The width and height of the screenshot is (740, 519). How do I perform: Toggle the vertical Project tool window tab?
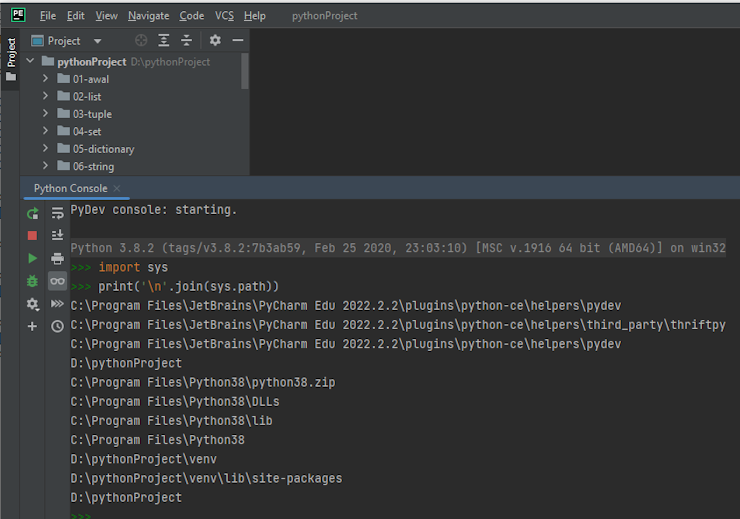[11, 59]
